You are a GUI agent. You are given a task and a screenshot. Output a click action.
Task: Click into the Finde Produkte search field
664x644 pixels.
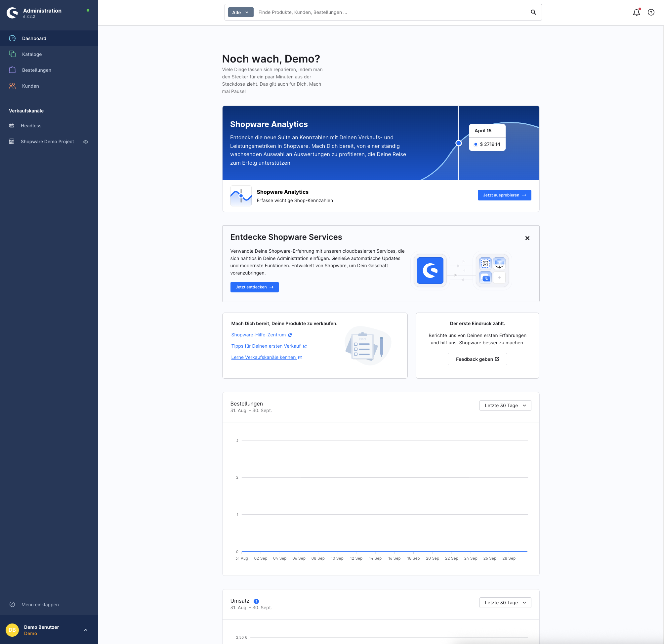click(390, 13)
